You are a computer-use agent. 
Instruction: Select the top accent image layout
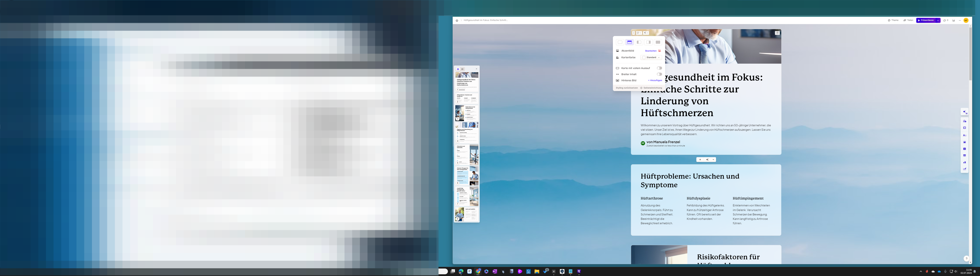pyautogui.click(x=629, y=42)
